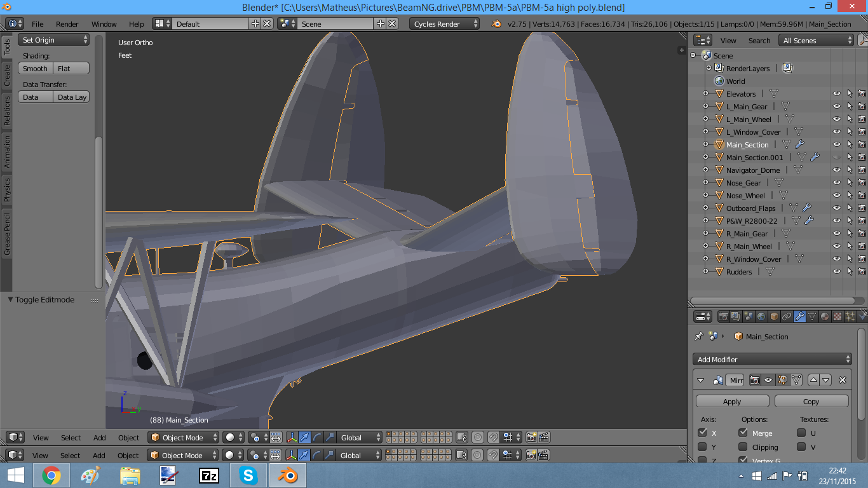Viewport: 868px width, 488px height.
Task: Apply the Mirror modifier
Action: tap(732, 401)
